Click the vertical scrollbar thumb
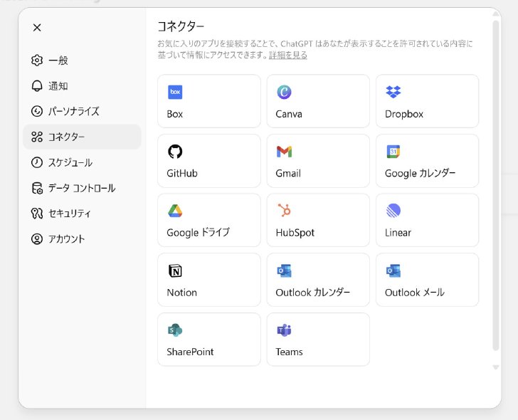518x420 pixels. 495,185
